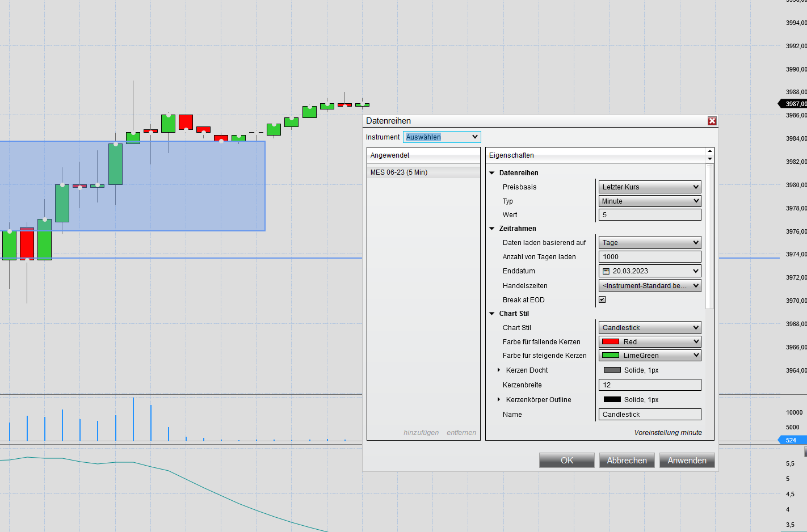
Task: Collapse the Zeitrahmen section
Action: tap(492, 229)
